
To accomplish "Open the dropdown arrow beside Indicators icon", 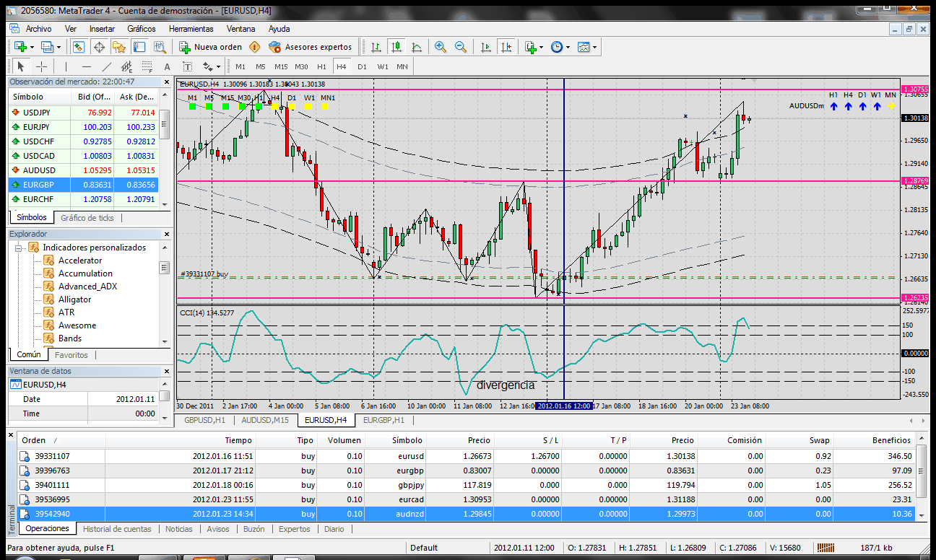I will click(542, 47).
